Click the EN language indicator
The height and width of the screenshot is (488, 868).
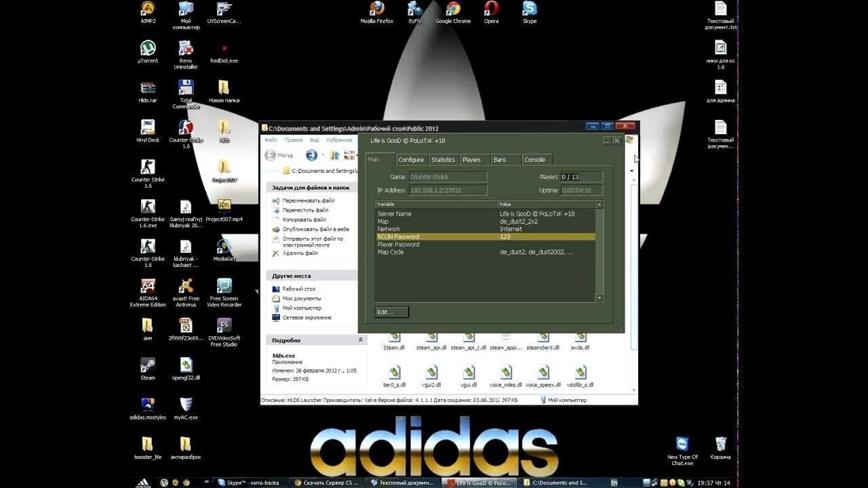click(614, 483)
